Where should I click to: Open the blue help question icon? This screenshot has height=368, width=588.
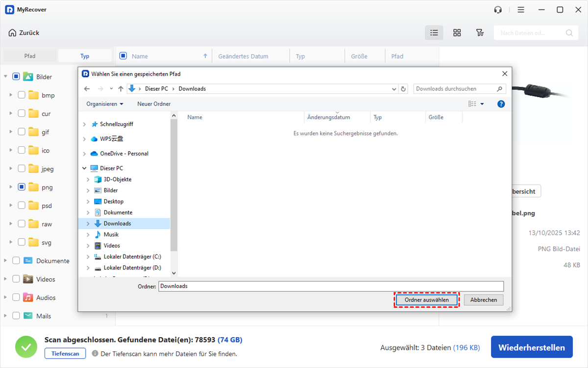501,104
